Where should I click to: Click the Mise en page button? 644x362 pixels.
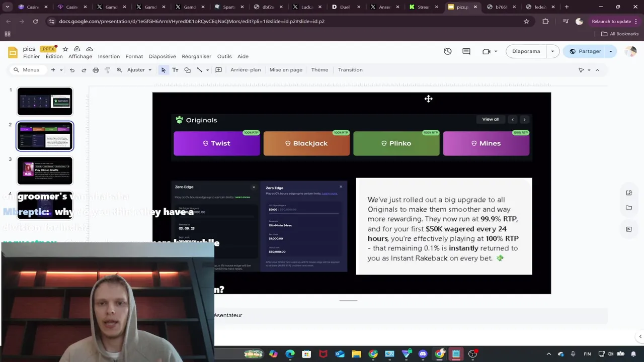point(286,70)
